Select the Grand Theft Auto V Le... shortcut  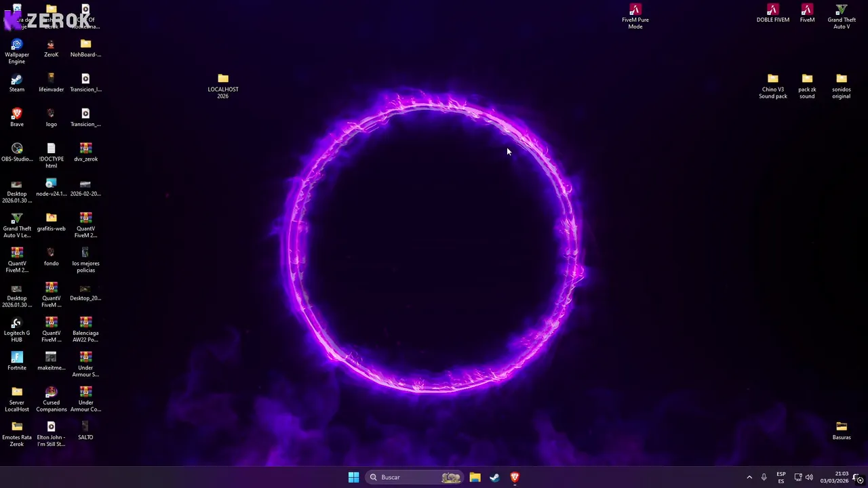tap(17, 226)
